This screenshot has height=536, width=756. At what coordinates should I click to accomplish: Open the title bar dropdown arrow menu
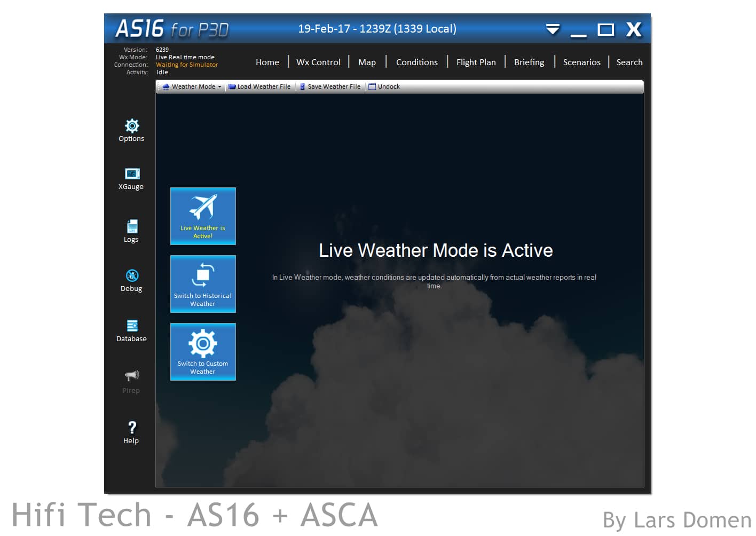(553, 29)
